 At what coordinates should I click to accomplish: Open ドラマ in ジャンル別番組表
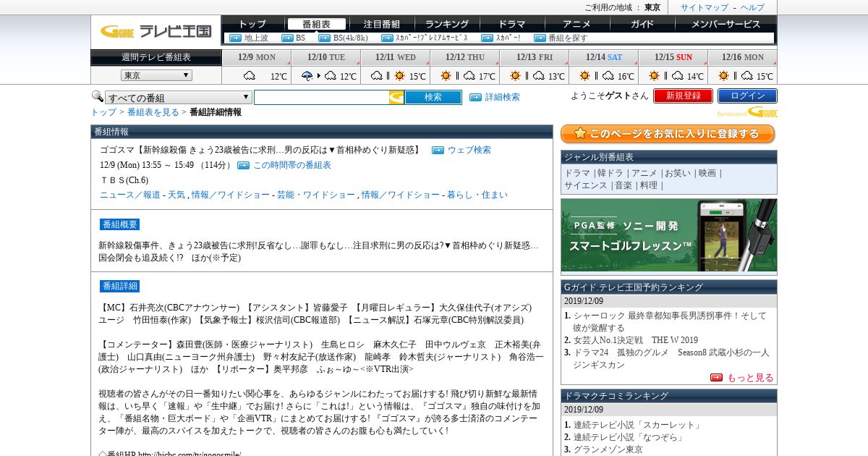[577, 173]
